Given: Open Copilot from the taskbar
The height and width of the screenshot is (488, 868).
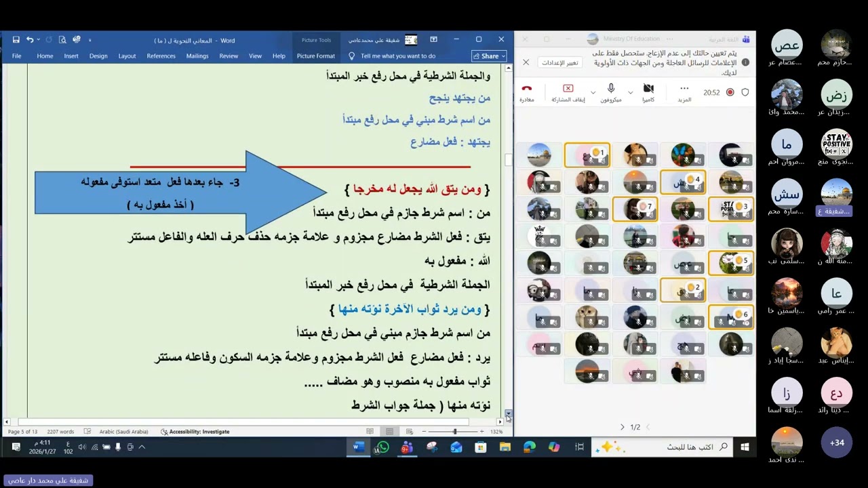Looking at the screenshot, I should click(x=554, y=447).
